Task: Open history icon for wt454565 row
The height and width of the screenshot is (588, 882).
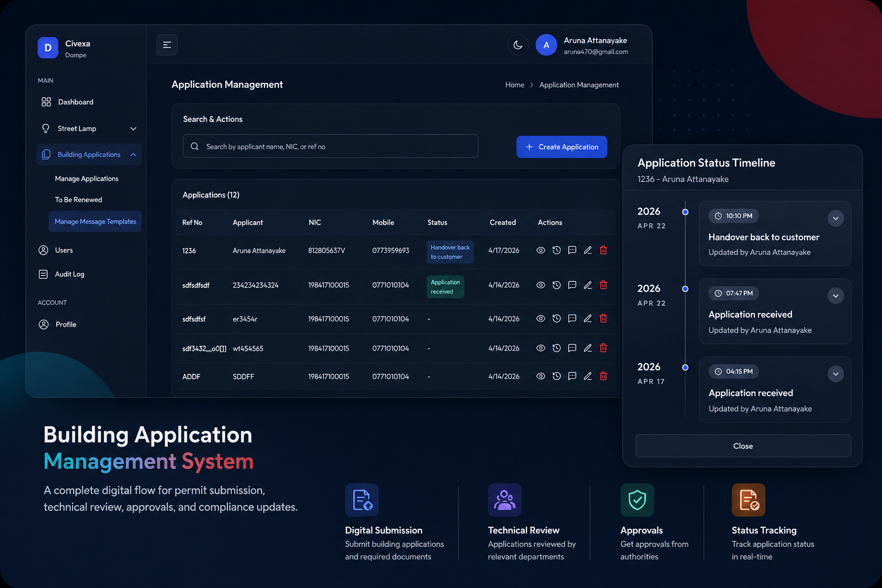Action: tap(556, 348)
